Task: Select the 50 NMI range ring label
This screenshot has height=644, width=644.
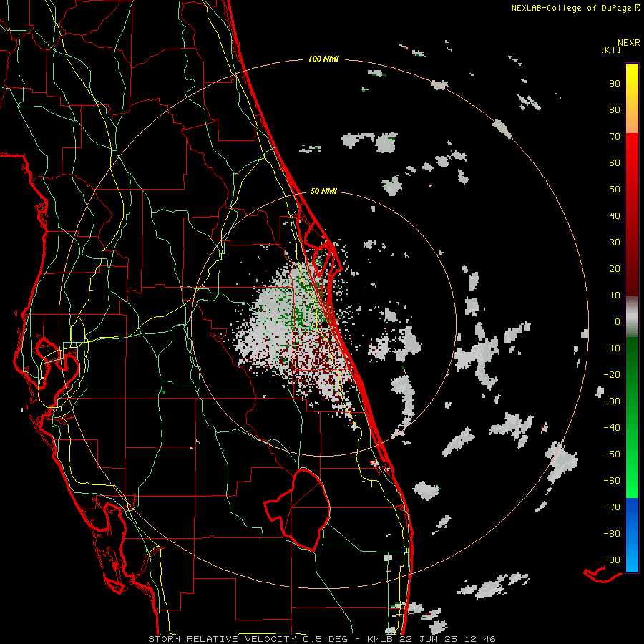Action: [x=323, y=191]
